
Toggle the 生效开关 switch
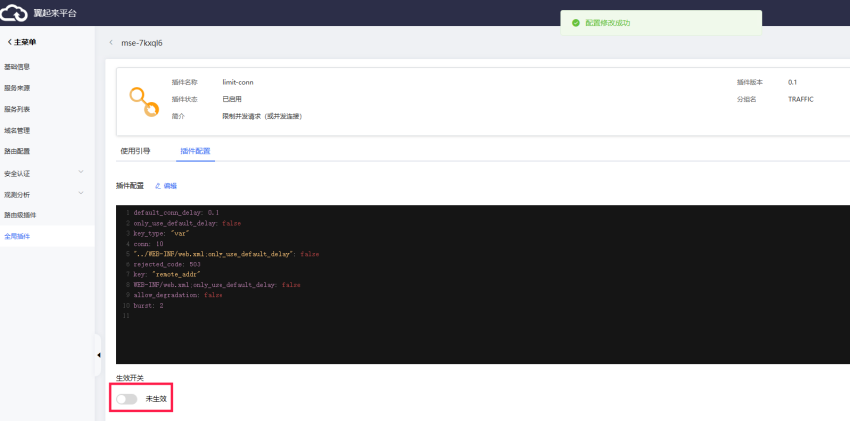tap(126, 399)
